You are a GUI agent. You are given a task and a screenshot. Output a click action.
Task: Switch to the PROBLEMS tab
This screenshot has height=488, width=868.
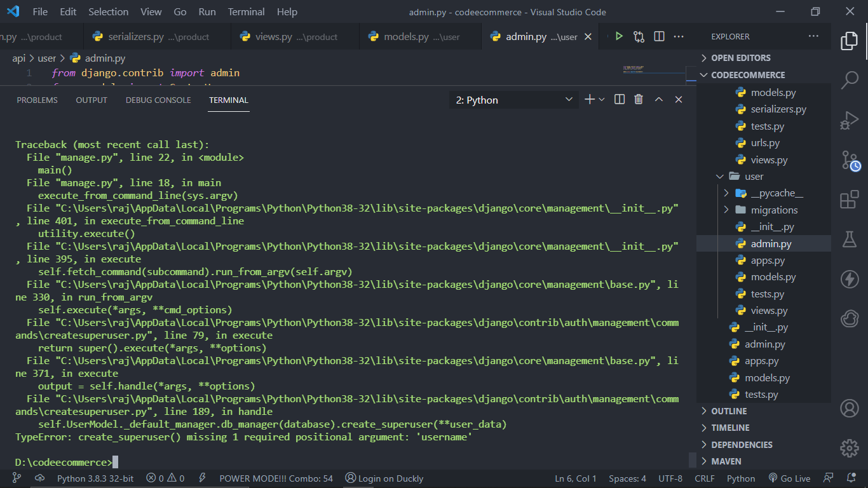tap(37, 100)
